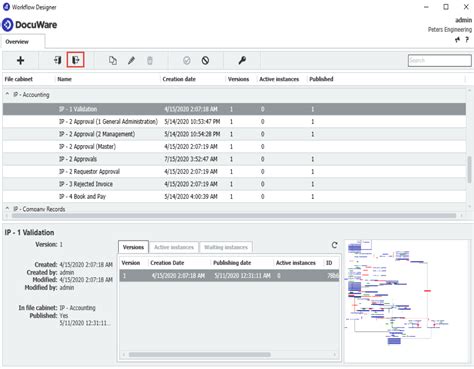Click the workflow list vertical scrollbar
This screenshot has height=369, width=474.
tap(469, 170)
